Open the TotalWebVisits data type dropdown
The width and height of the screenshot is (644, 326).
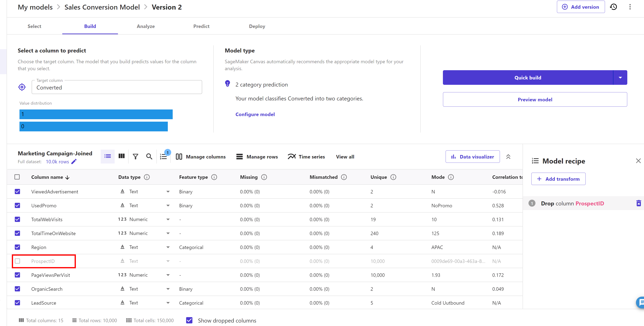point(168,219)
